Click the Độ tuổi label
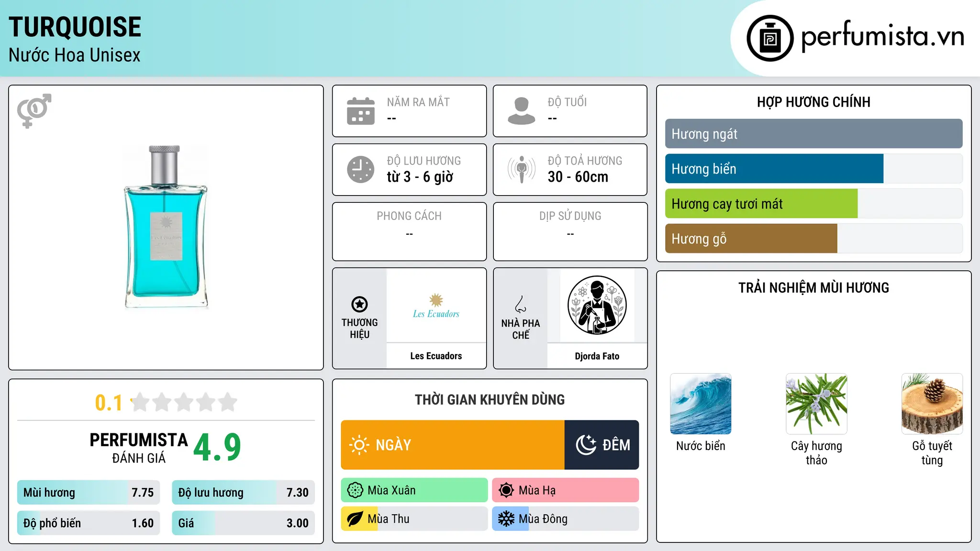The width and height of the screenshot is (980, 551). (567, 102)
